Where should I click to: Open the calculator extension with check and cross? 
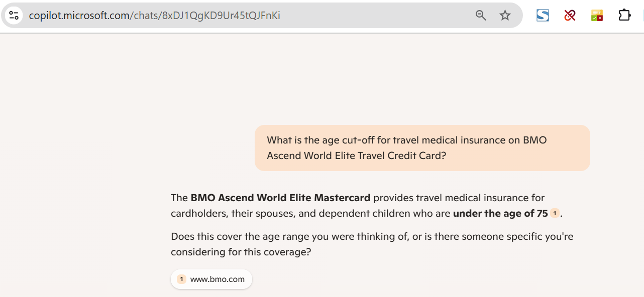(x=597, y=15)
